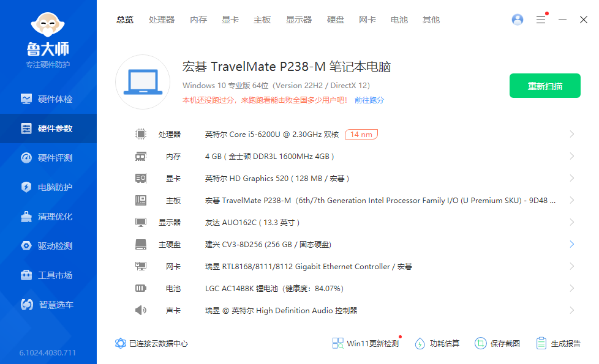Expand the 内存 row chevron
Viewport: 599px width, 364px height.
click(x=572, y=156)
